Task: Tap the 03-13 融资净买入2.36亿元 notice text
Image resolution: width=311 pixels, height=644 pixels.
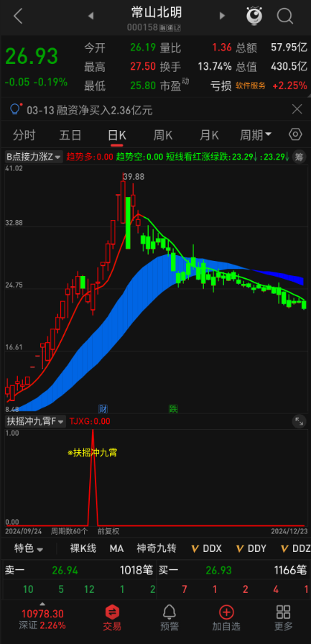Action: [90, 110]
